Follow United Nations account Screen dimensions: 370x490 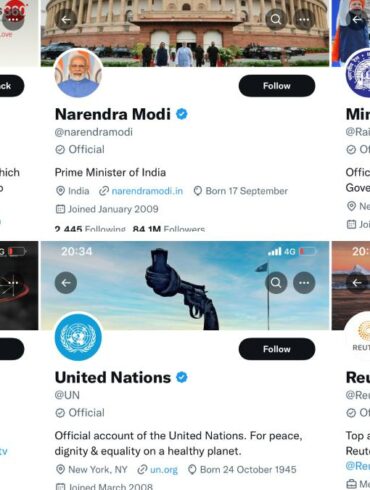(277, 349)
